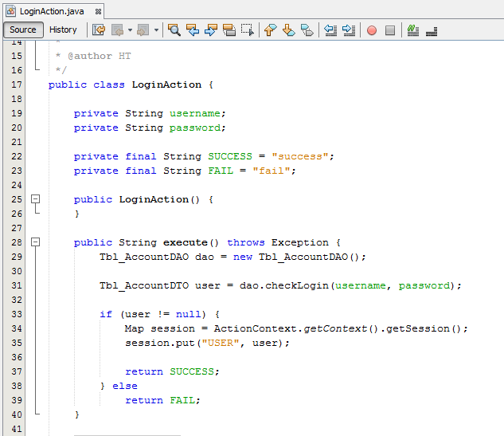
Task: Click line number 22 in gutter
Action: tap(17, 156)
